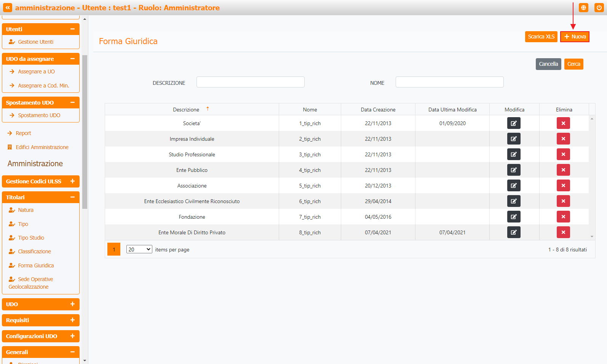Sort the table by Descrizione column header

[x=186, y=110]
